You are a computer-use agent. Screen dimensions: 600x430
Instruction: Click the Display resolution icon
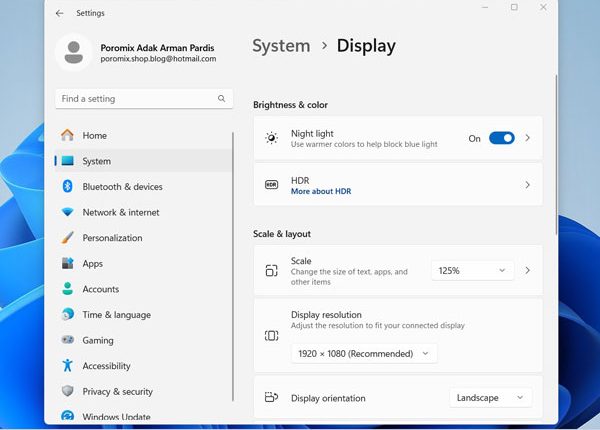(271, 336)
